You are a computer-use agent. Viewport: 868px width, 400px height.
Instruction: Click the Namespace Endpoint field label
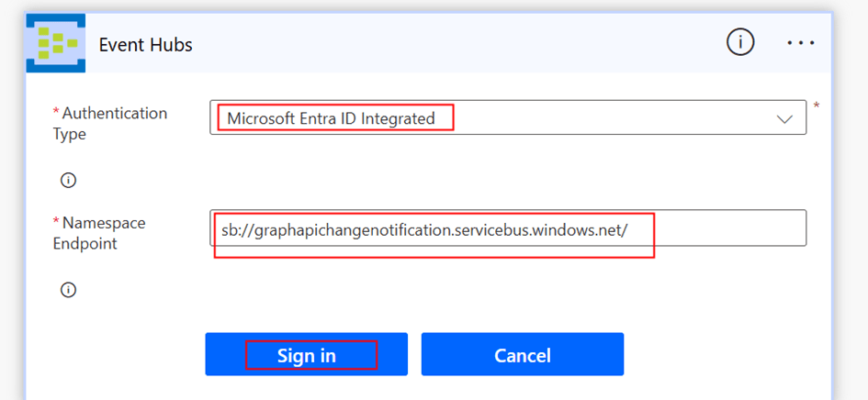pyautogui.click(x=104, y=233)
